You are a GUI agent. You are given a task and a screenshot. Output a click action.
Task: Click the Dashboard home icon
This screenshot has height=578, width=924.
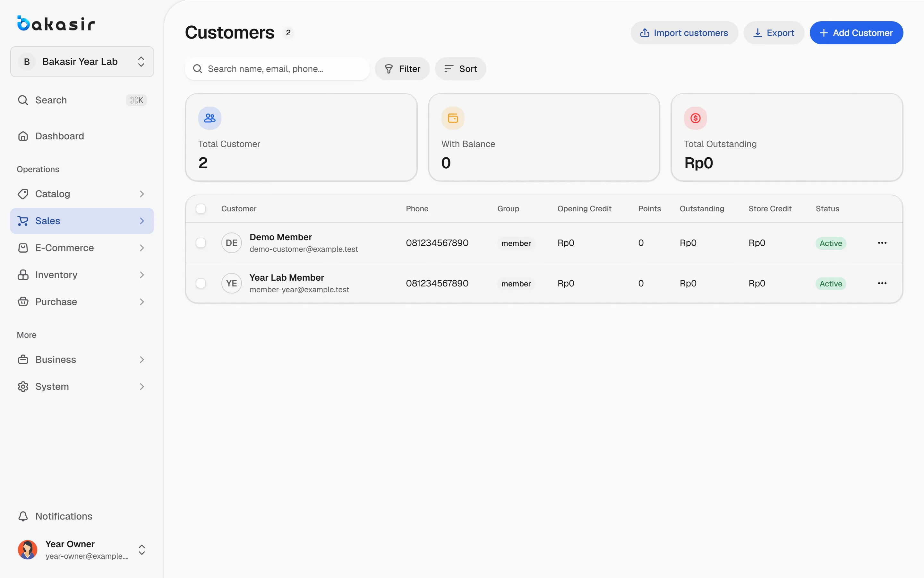(23, 136)
